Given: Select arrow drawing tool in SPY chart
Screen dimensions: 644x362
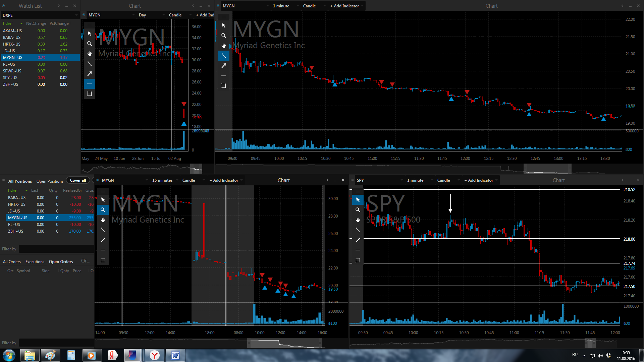Looking at the screenshot, I should pos(358,240).
